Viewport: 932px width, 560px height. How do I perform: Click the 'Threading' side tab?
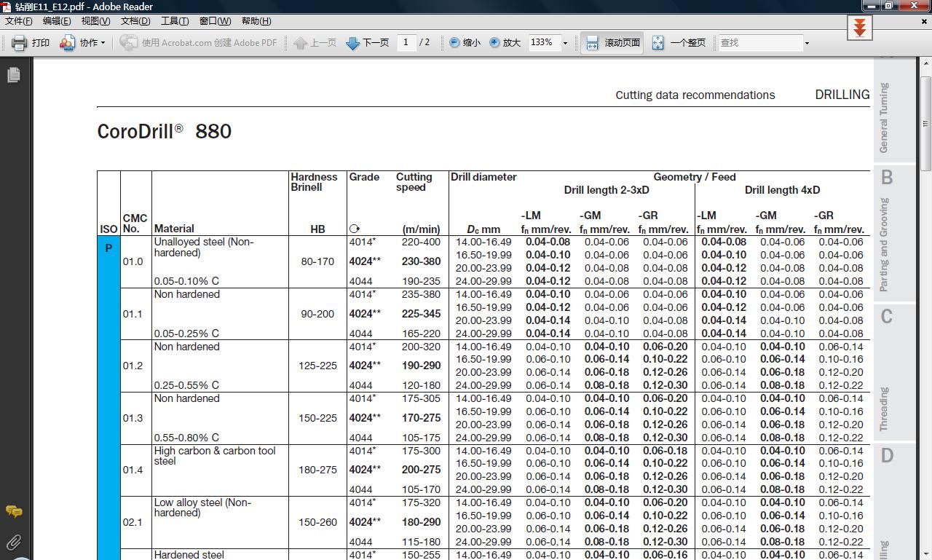[x=884, y=409]
